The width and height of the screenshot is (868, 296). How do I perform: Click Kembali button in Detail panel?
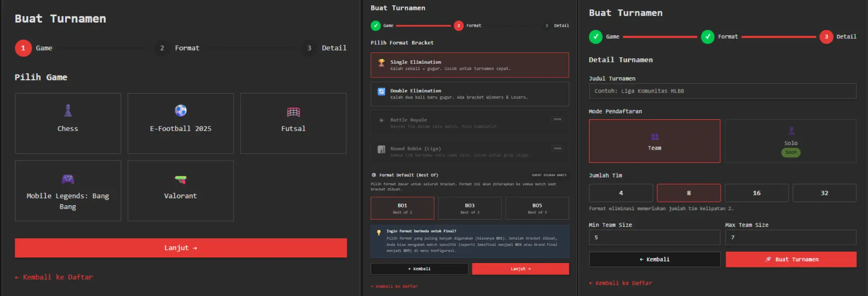pos(655,259)
